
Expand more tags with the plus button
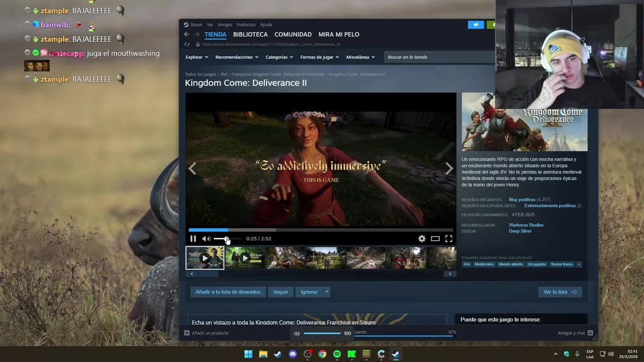click(x=579, y=264)
